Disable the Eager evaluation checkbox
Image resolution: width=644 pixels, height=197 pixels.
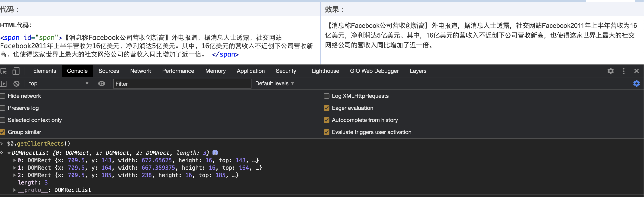326,108
